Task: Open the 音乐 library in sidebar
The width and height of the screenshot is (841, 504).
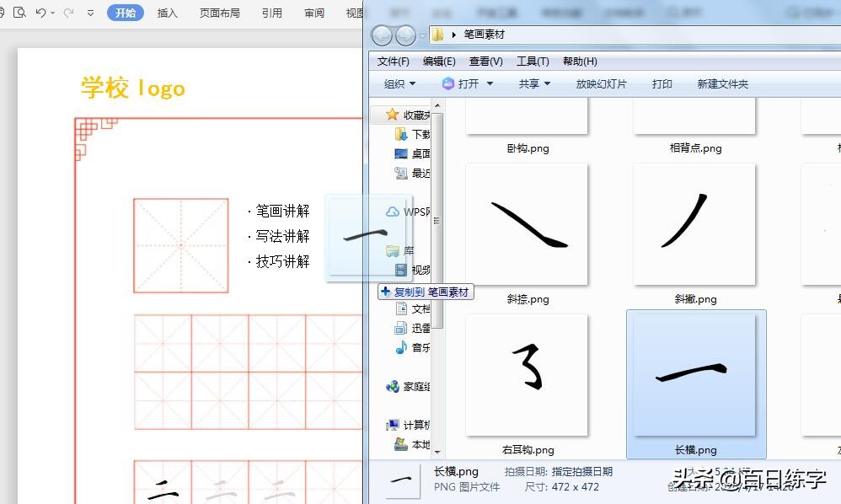Action: [411, 347]
